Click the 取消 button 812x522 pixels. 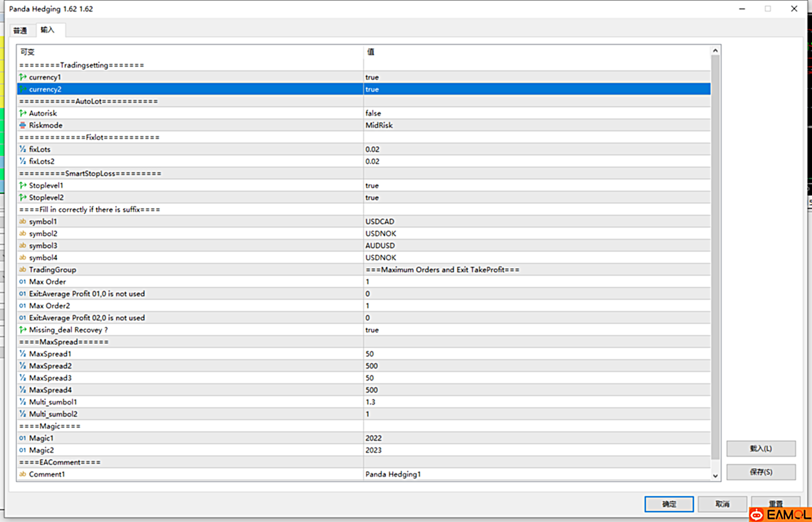click(722, 504)
